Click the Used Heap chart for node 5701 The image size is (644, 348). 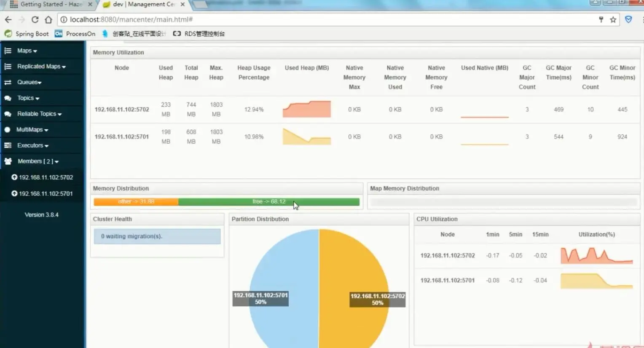coord(307,137)
